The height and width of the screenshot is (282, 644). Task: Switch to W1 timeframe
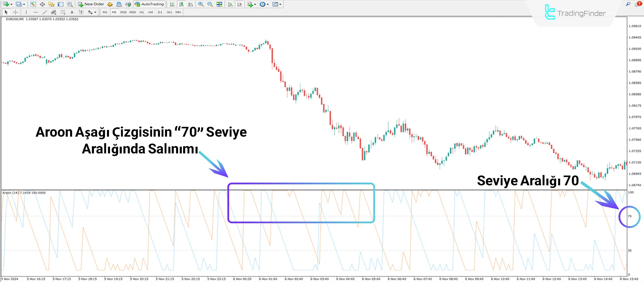(169, 12)
